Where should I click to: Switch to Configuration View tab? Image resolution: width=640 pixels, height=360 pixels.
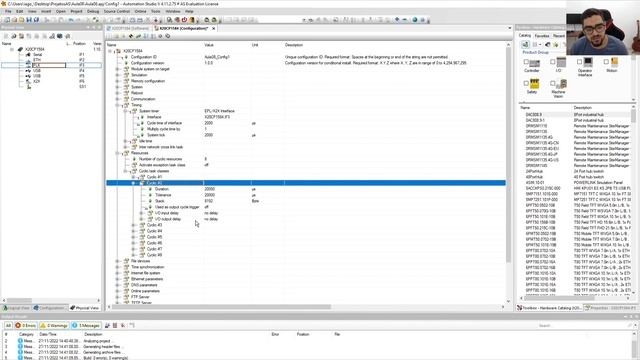49,308
